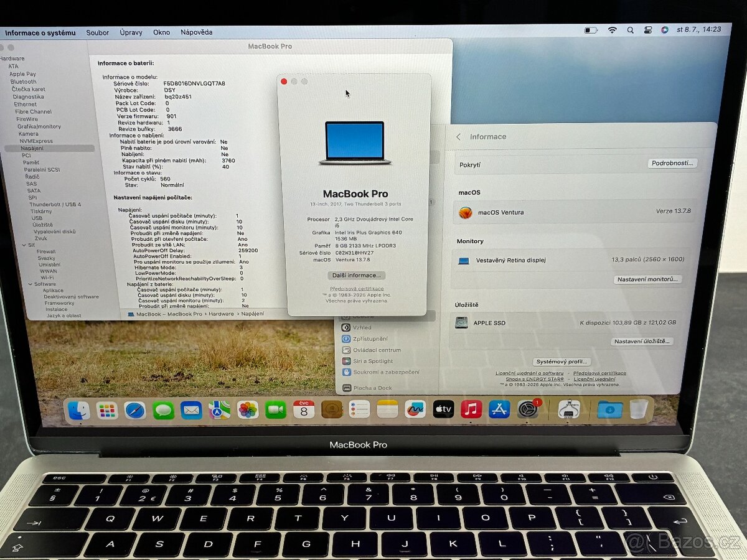
Task: Open the Soubor menu
Action: pos(97,32)
